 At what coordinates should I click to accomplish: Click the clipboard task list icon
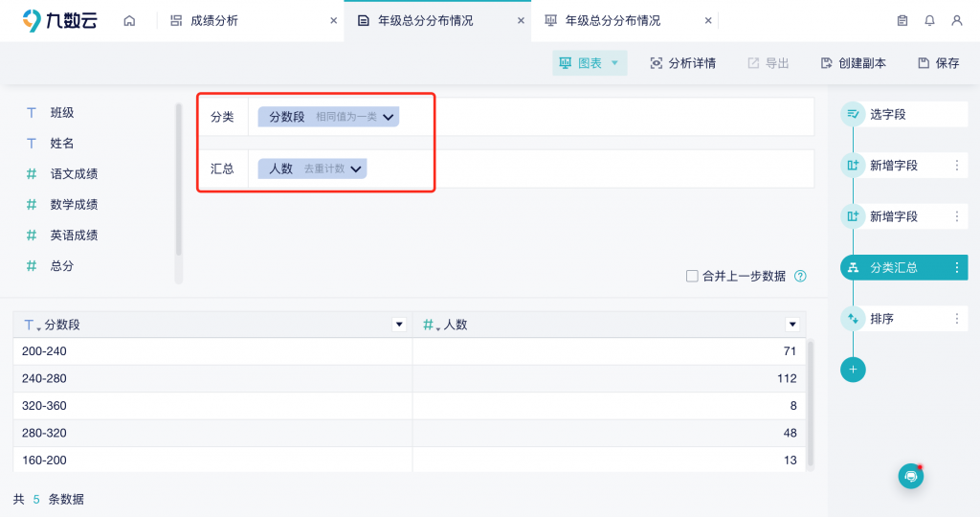902,21
